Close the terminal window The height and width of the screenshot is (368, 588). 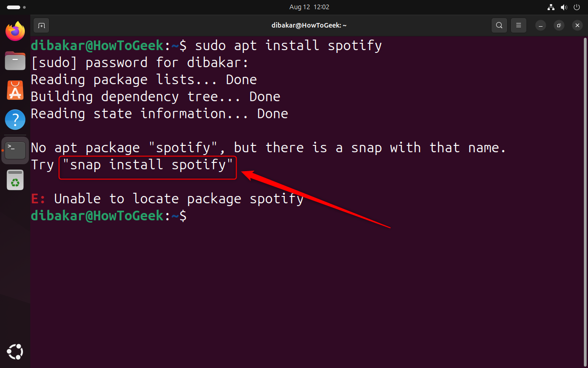point(577,25)
